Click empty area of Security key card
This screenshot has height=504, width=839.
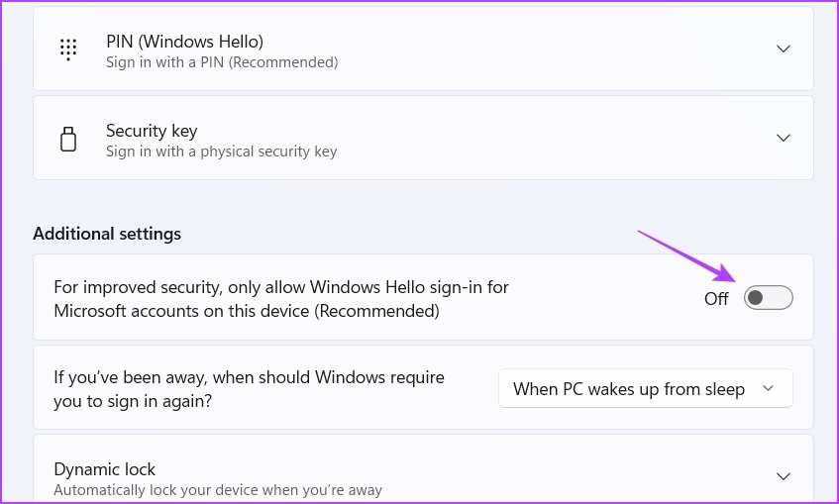(535, 138)
